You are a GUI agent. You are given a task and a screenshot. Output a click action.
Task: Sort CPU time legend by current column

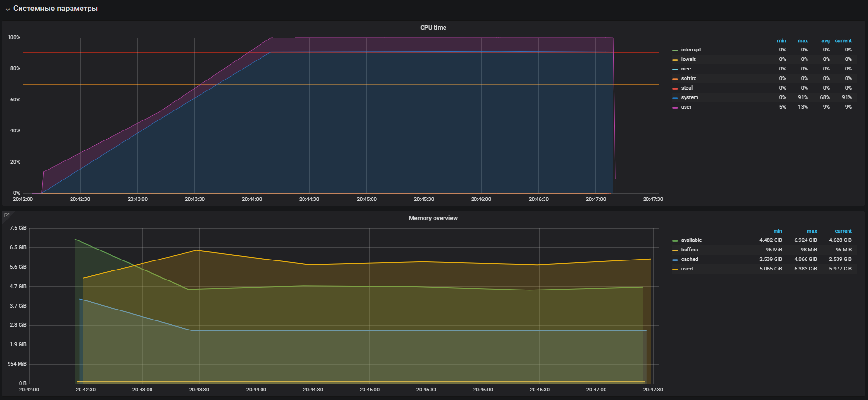point(843,41)
